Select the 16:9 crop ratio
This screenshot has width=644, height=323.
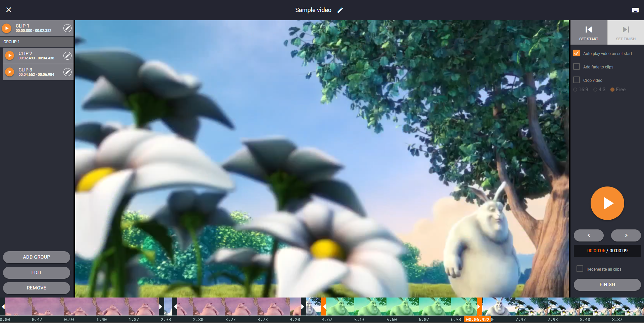[x=575, y=90]
